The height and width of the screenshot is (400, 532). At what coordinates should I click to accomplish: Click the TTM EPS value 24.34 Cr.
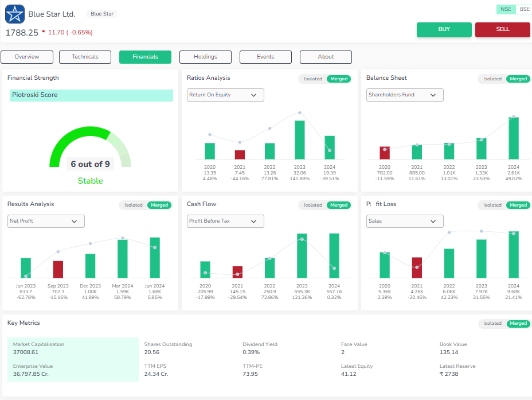156,374
